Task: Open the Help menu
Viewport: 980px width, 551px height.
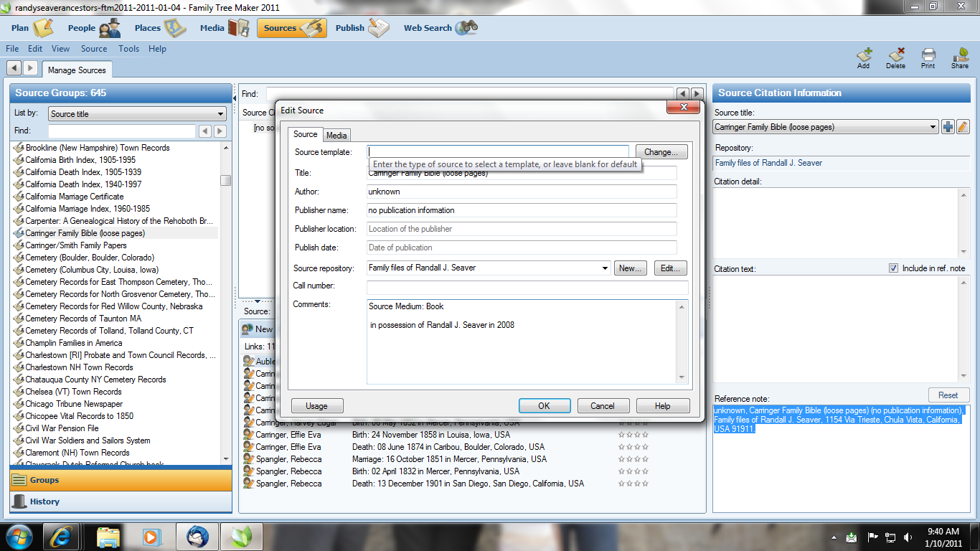Action: tap(158, 49)
